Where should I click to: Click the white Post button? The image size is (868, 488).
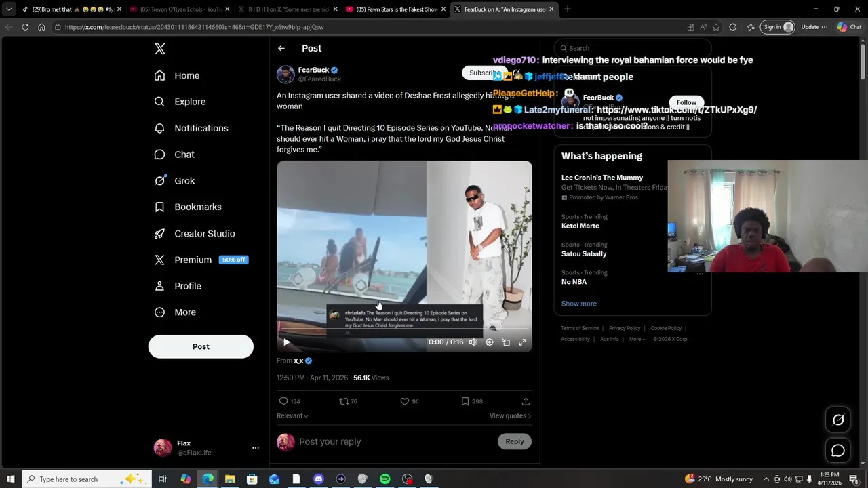pyautogui.click(x=201, y=346)
